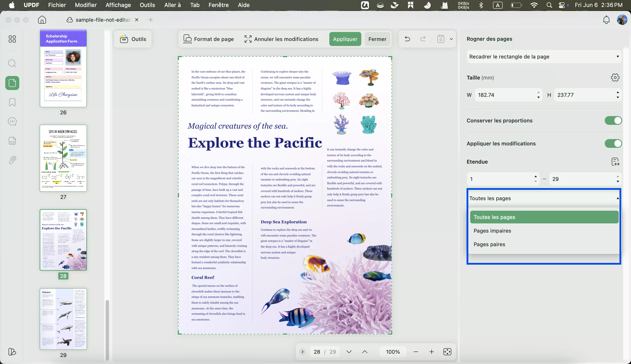The image size is (631, 364).
Task: Click the 100% zoom level field
Action: point(393,352)
